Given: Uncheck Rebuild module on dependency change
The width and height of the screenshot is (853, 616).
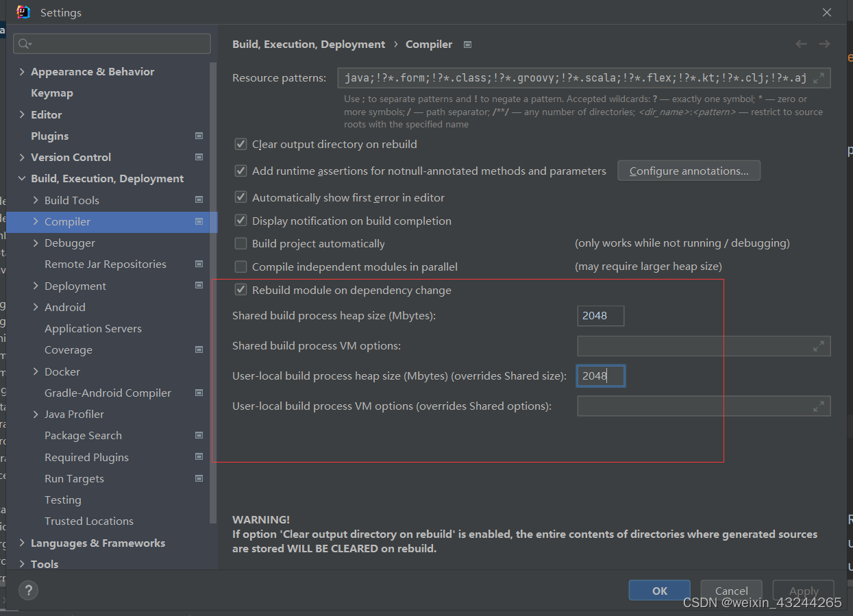Looking at the screenshot, I should pyautogui.click(x=240, y=289).
